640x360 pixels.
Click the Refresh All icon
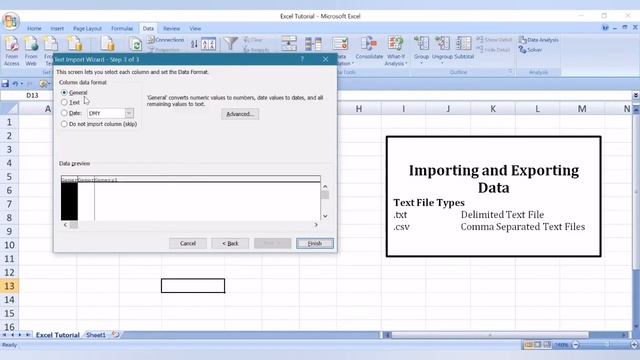[x=135, y=44]
